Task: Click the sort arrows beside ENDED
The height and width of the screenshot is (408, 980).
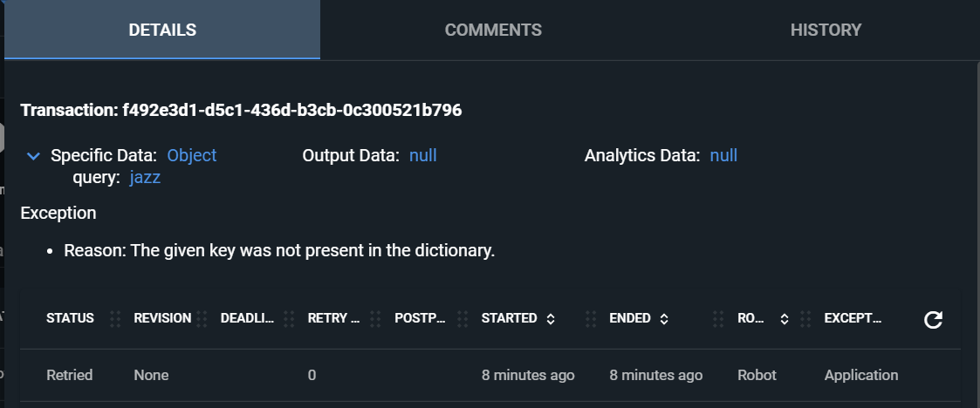Action: [x=664, y=319]
